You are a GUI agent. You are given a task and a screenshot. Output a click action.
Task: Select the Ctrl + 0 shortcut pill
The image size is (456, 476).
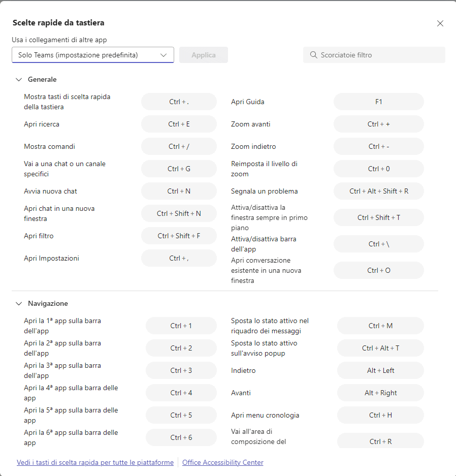pyautogui.click(x=379, y=169)
